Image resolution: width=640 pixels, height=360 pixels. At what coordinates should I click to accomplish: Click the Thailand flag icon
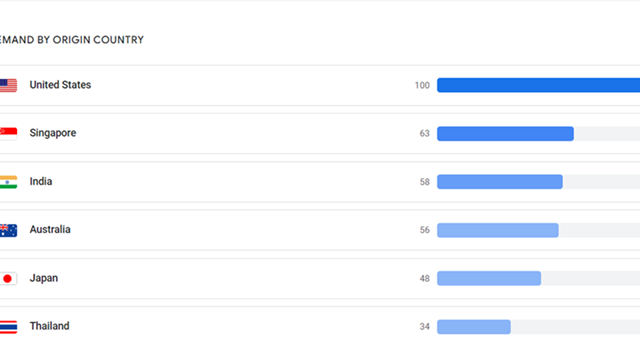point(8,327)
